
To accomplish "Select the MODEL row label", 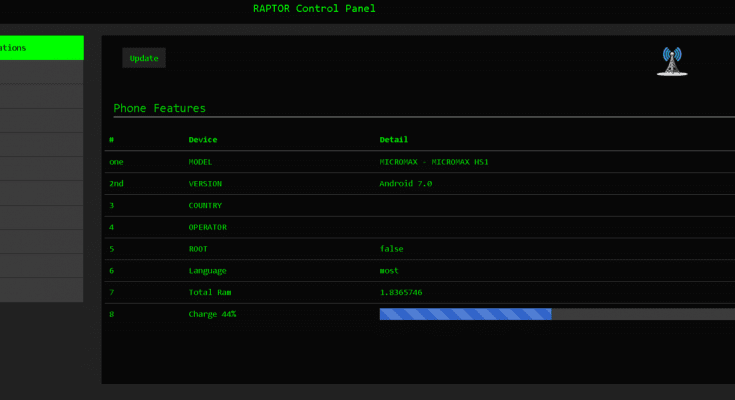I will point(200,162).
